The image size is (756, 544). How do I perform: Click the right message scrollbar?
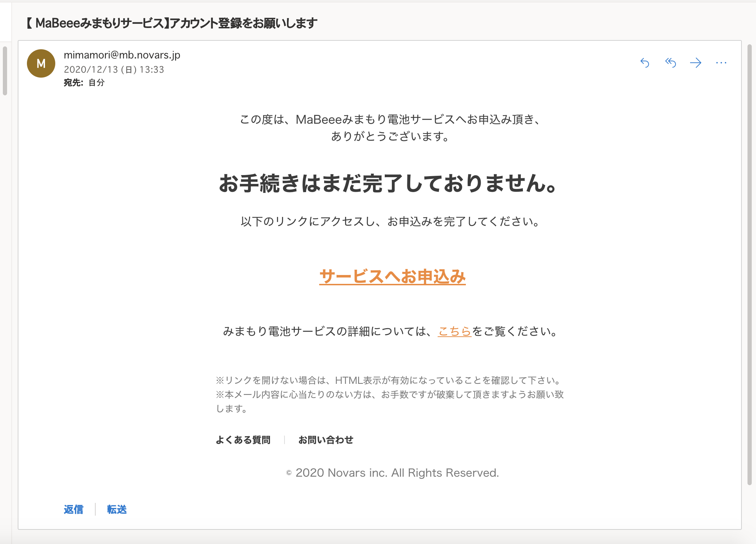749,265
